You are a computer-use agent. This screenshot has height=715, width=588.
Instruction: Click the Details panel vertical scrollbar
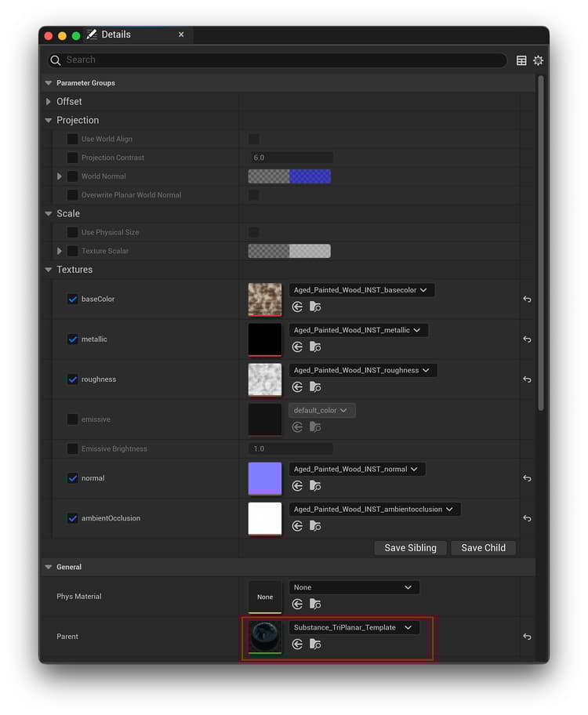pyautogui.click(x=540, y=243)
